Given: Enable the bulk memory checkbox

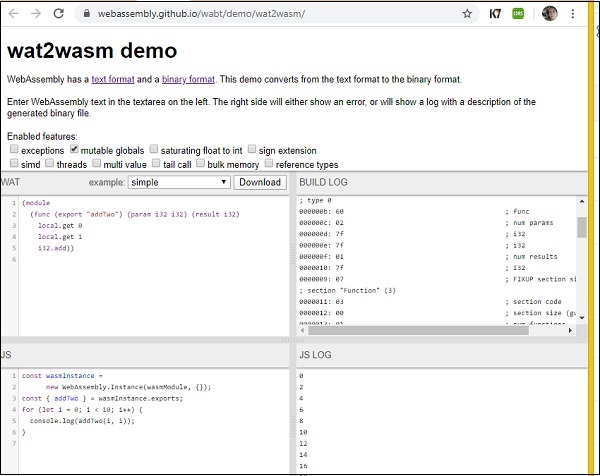Looking at the screenshot, I should pyautogui.click(x=201, y=163).
